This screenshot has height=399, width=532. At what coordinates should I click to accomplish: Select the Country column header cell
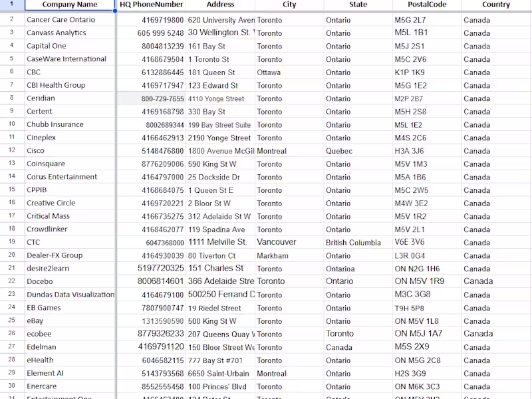[x=496, y=5]
